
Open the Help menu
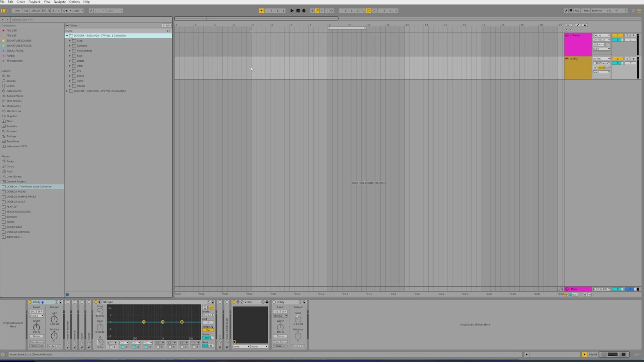click(x=86, y=2)
